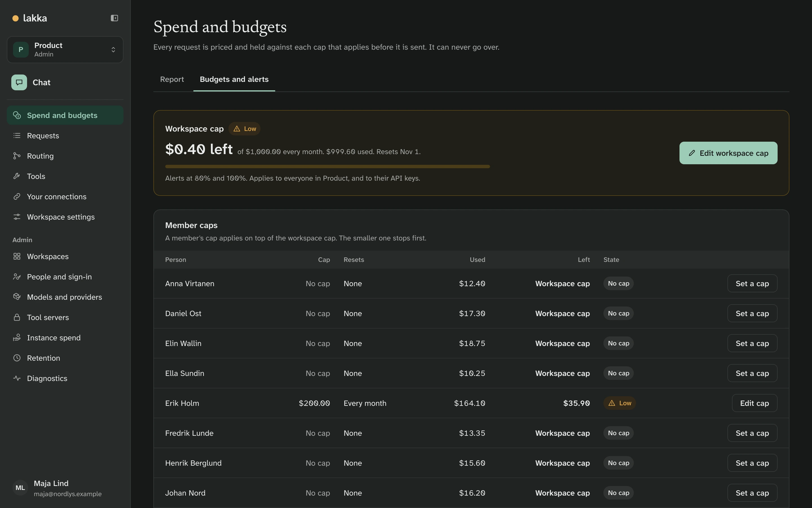The height and width of the screenshot is (508, 812).
Task: Click Maja Lind account name
Action: [x=51, y=483]
